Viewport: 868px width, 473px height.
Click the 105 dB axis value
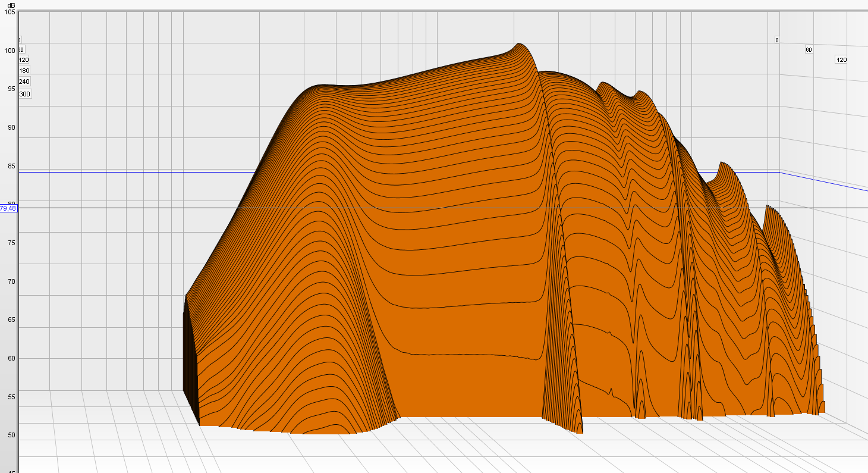pos(9,12)
